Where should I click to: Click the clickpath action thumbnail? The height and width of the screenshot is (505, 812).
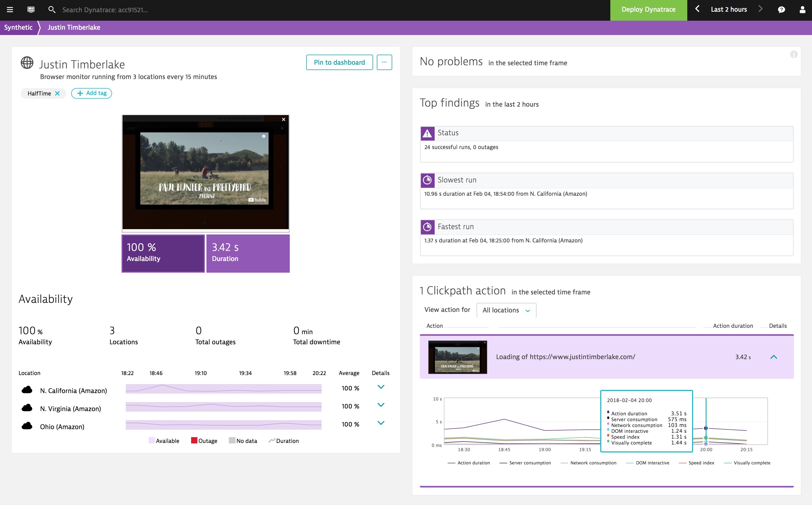(457, 357)
